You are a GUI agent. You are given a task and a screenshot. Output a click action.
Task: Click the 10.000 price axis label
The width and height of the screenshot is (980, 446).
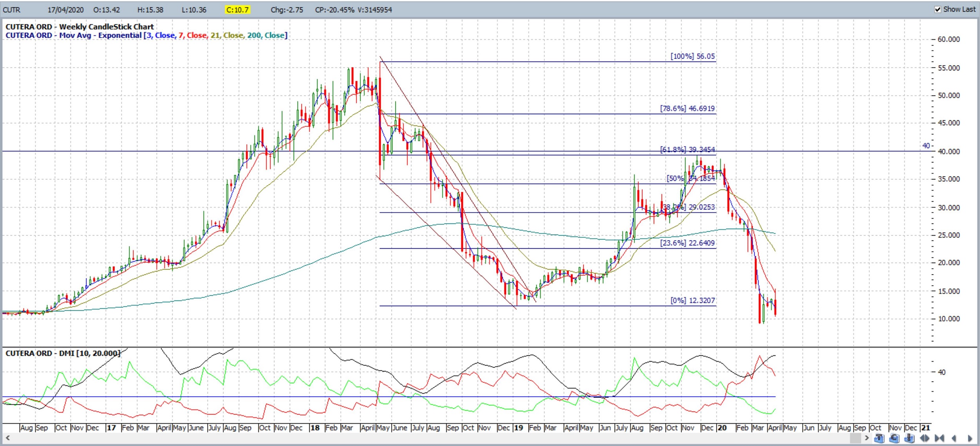coord(949,319)
